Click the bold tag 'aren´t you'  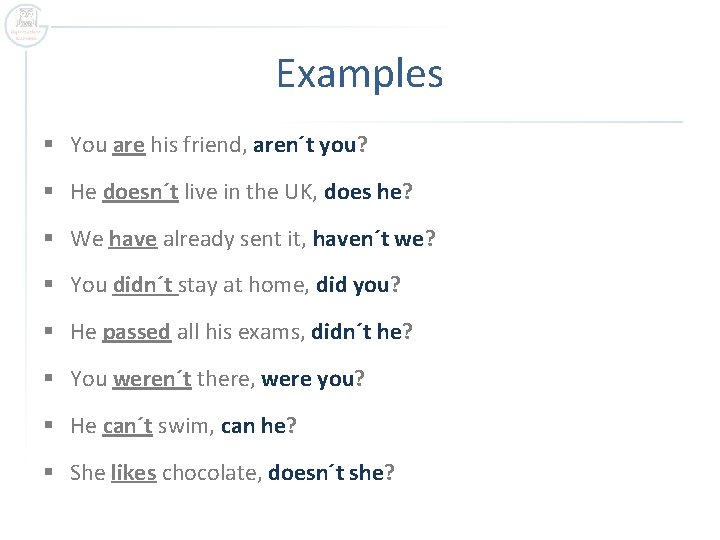click(304, 146)
